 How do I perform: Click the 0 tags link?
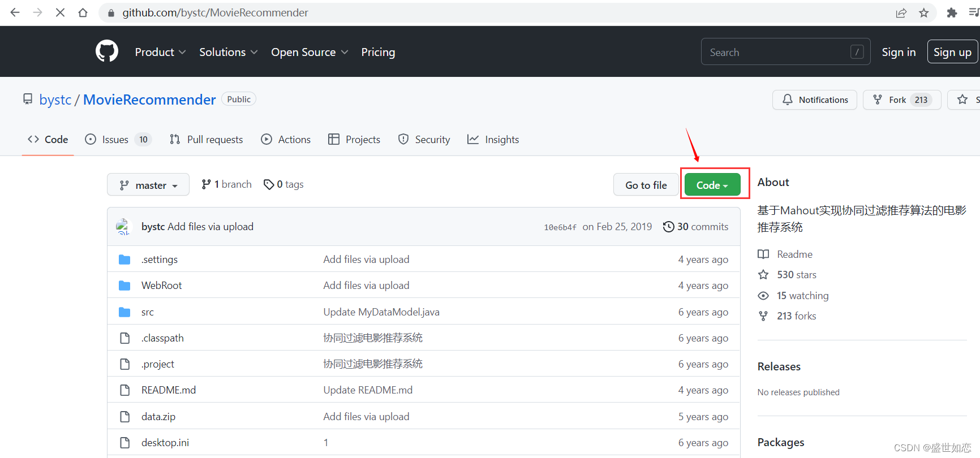(x=284, y=184)
